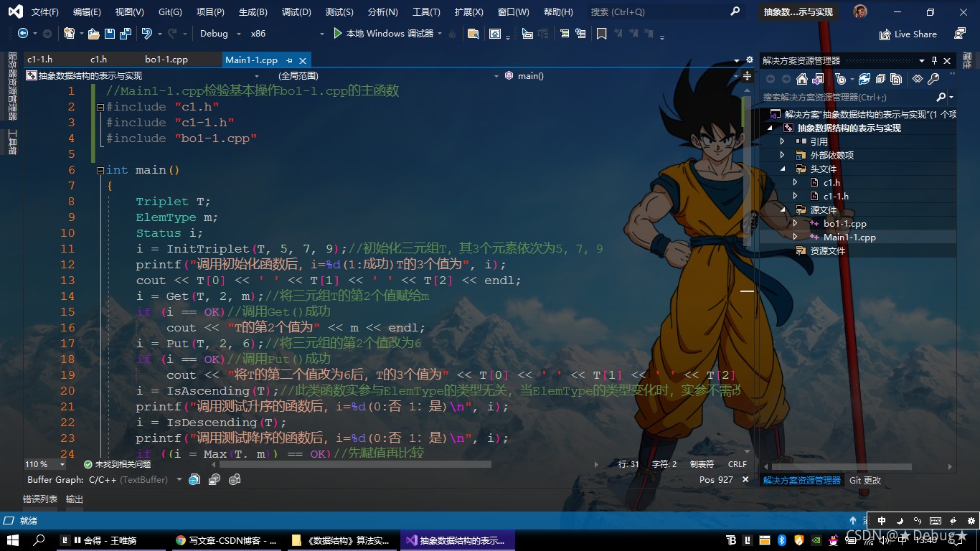Open Properties via the wrench icon

pyautogui.click(x=933, y=79)
